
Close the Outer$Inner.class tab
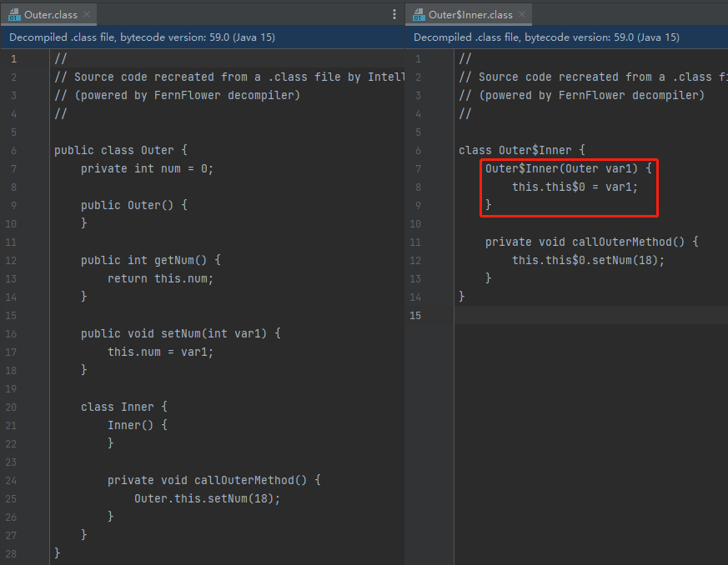[x=522, y=14]
